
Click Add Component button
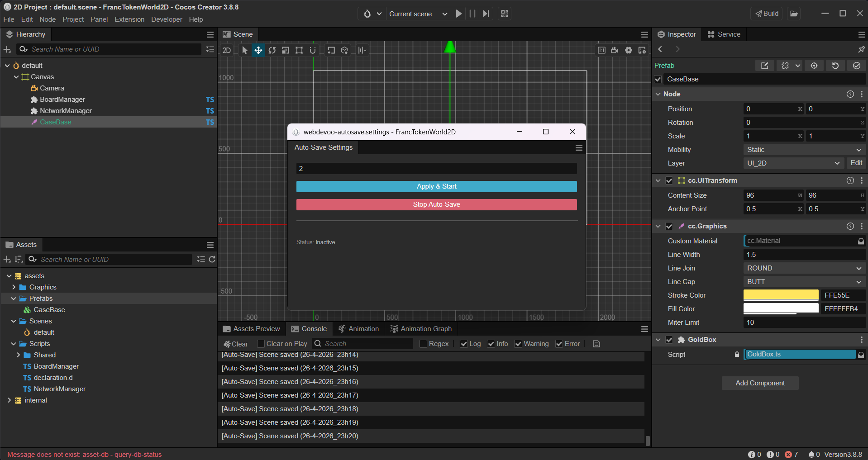760,383
